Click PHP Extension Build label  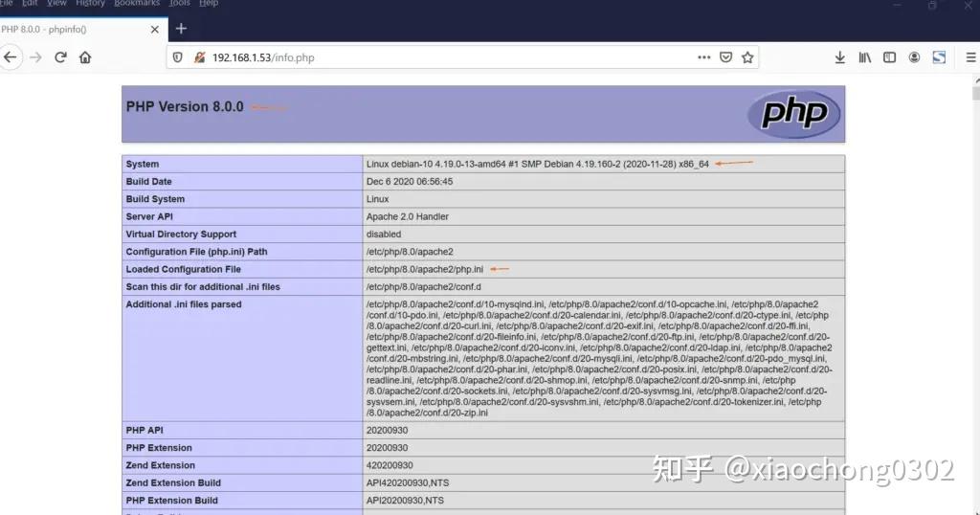tap(172, 500)
